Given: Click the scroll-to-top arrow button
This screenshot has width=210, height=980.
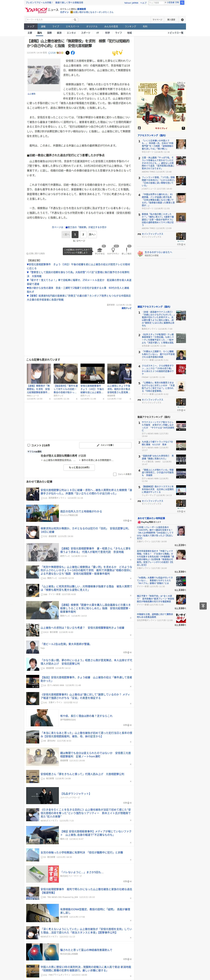Looking at the screenshot, I should (x=203, y=606).
